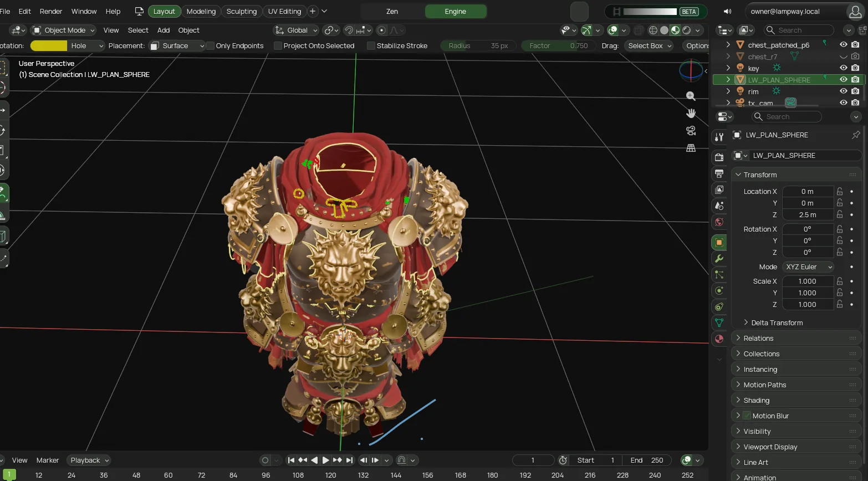The height and width of the screenshot is (481, 868).
Task: Toggle the pin icon in Properties header
Action: pos(856,135)
